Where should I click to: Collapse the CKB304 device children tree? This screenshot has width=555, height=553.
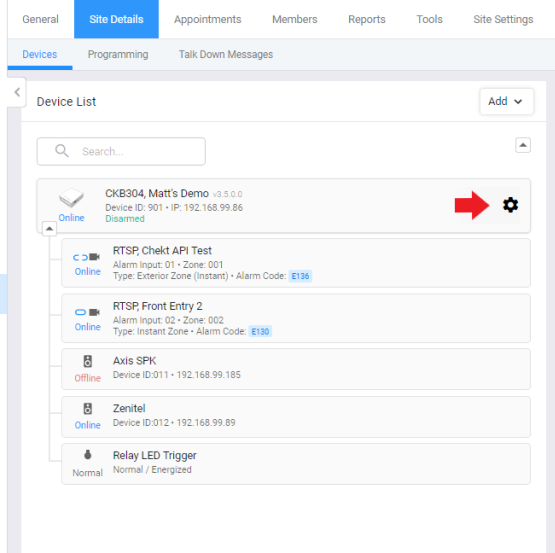49,229
